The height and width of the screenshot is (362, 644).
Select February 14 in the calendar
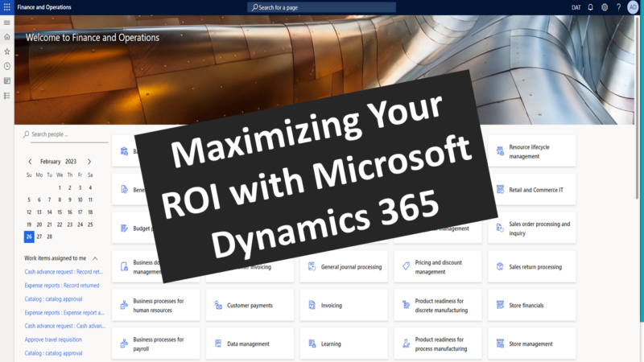(x=49, y=212)
